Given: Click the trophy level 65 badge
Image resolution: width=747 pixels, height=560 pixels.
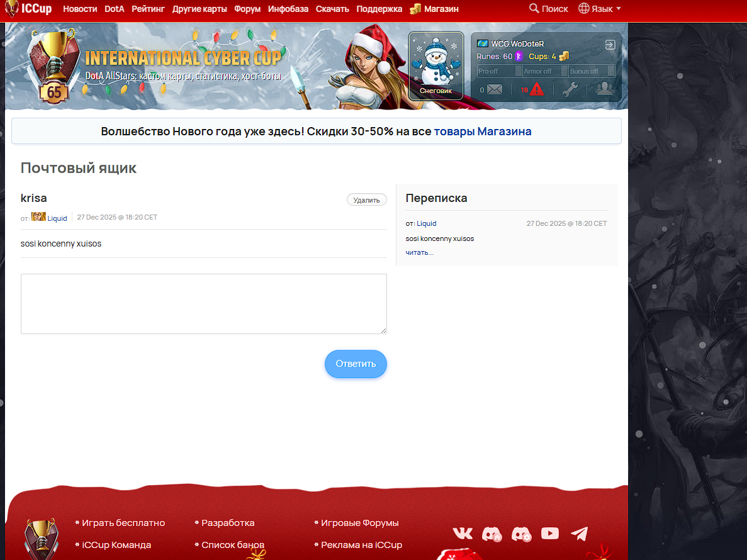Looking at the screenshot, I should point(53,65).
